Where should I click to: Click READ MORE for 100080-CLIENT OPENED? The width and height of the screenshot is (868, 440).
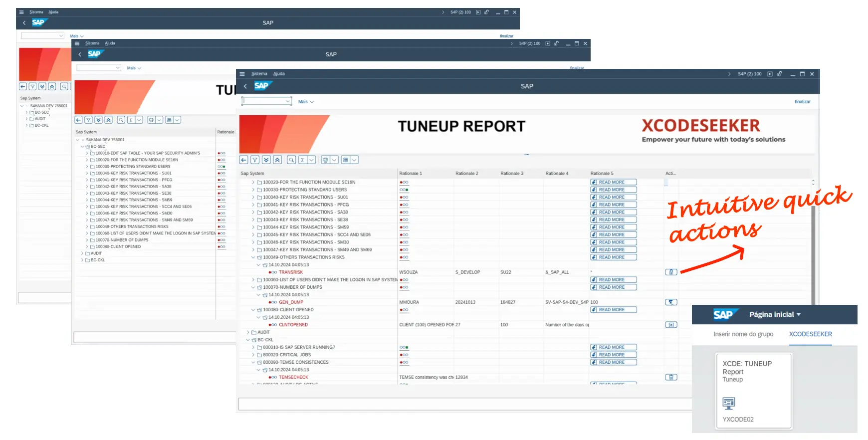pyautogui.click(x=614, y=310)
